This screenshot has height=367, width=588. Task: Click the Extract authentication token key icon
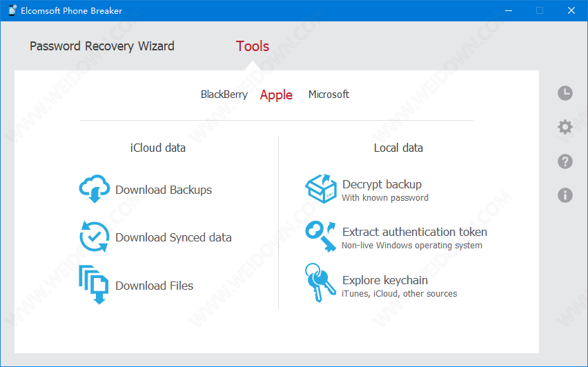[321, 237]
